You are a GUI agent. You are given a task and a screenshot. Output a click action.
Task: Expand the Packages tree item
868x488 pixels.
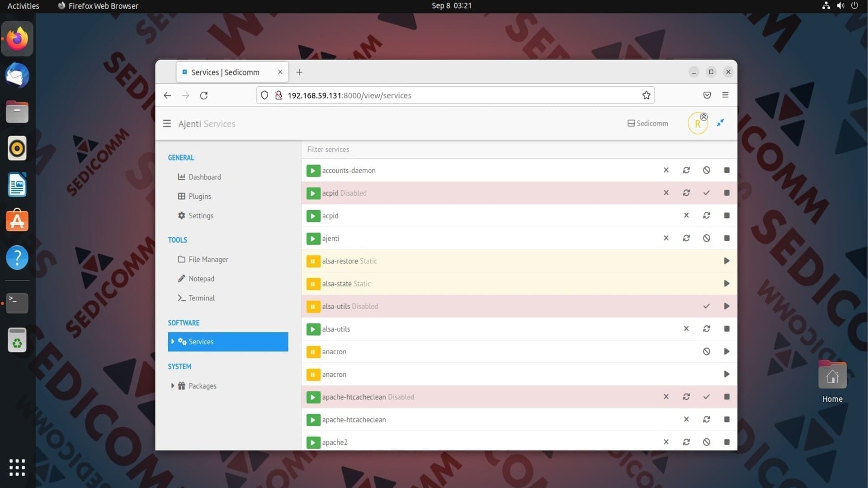pos(172,386)
